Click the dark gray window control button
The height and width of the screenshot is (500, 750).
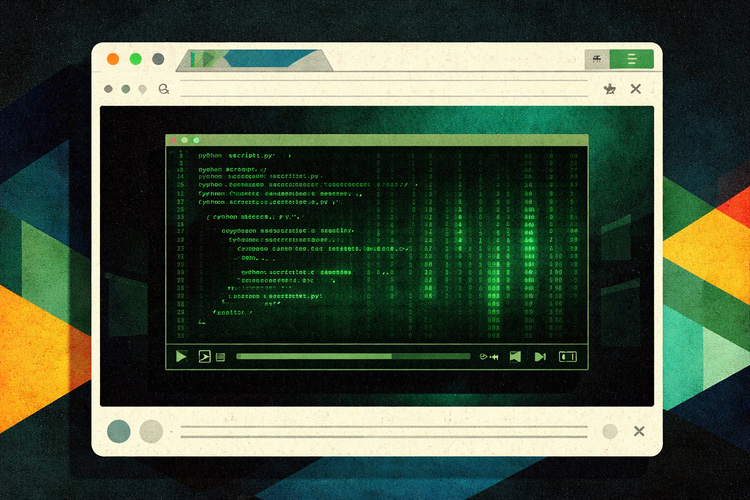[x=158, y=59]
